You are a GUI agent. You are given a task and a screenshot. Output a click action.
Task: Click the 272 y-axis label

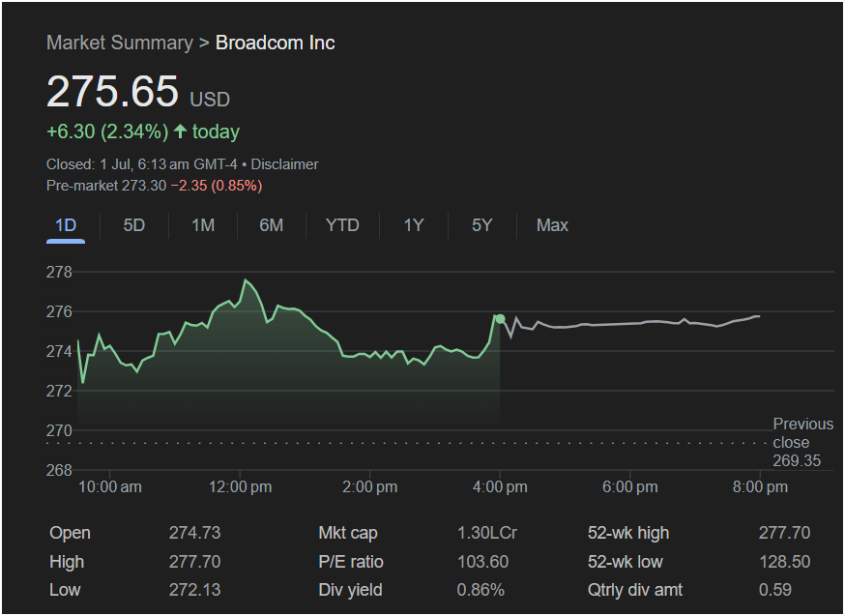pos(59,391)
